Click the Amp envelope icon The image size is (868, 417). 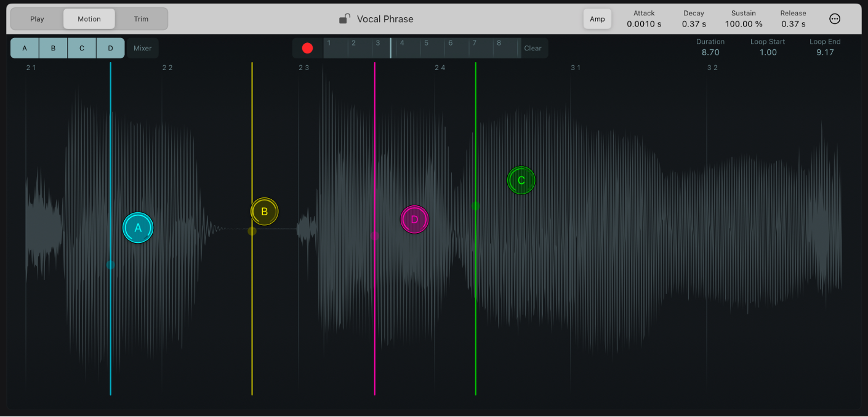[597, 18]
